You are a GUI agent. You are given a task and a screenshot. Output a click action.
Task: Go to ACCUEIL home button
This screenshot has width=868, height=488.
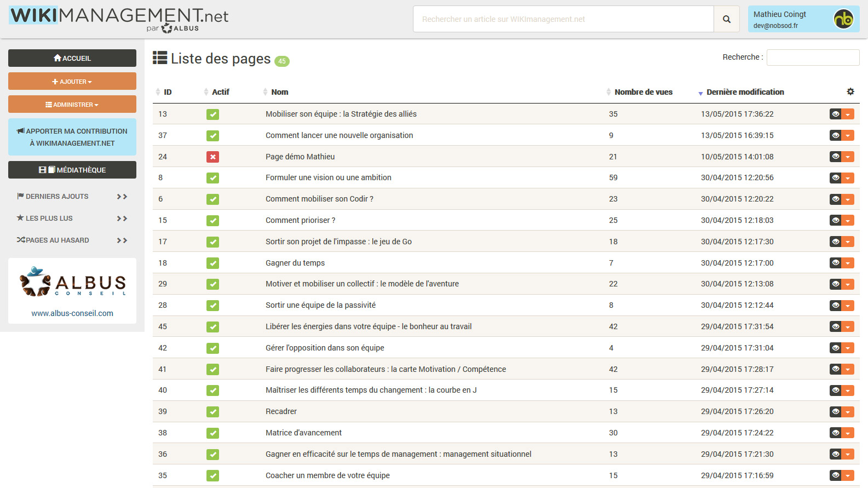[72, 58]
